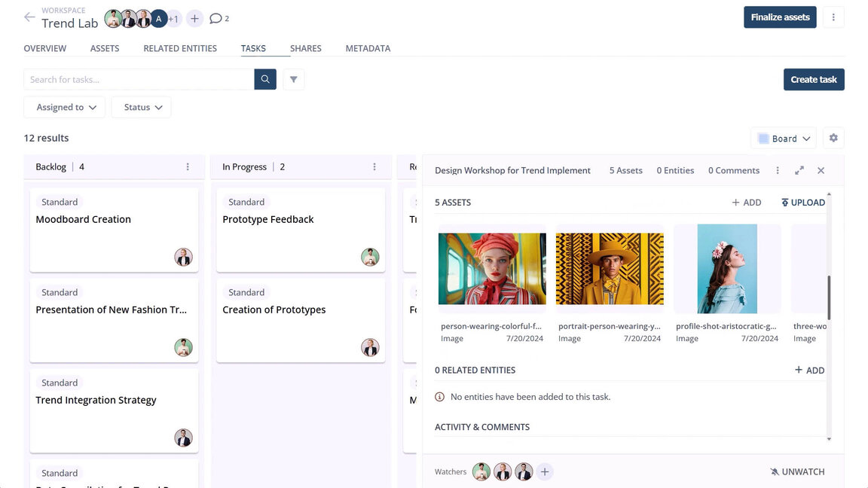Open Backlog column three-dot menu
This screenshot has width=868, height=488.
[188, 167]
